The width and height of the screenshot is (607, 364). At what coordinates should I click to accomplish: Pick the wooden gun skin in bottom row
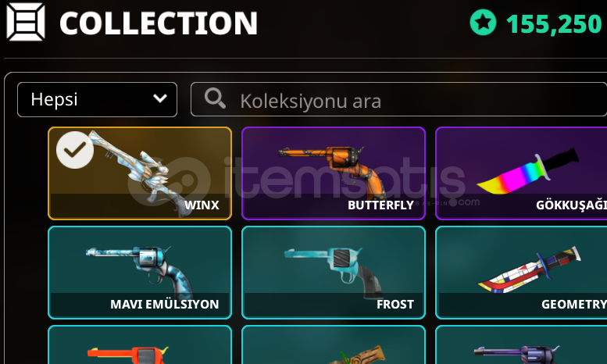click(x=334, y=344)
